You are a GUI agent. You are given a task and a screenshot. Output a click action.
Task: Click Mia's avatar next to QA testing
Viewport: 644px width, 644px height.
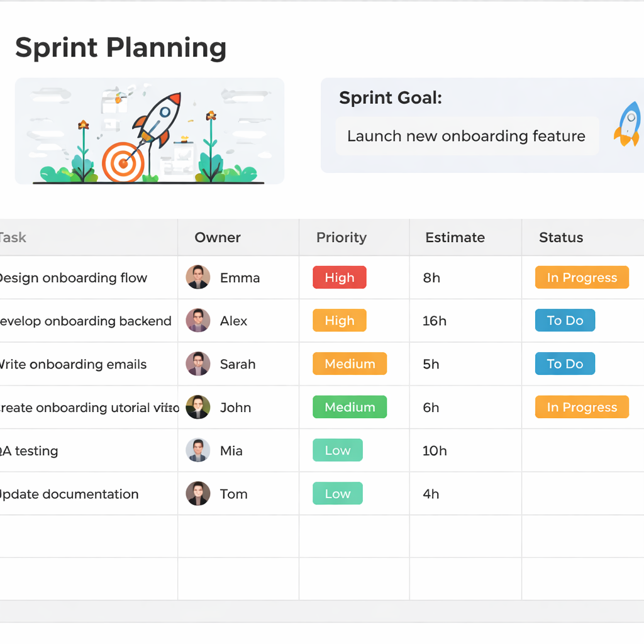(198, 450)
